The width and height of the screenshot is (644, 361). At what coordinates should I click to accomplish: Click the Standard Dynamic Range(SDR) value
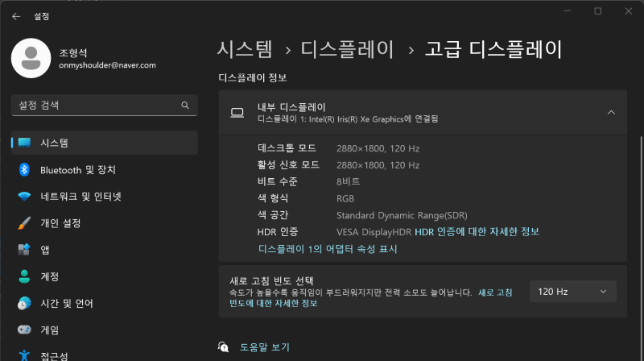pyautogui.click(x=402, y=215)
